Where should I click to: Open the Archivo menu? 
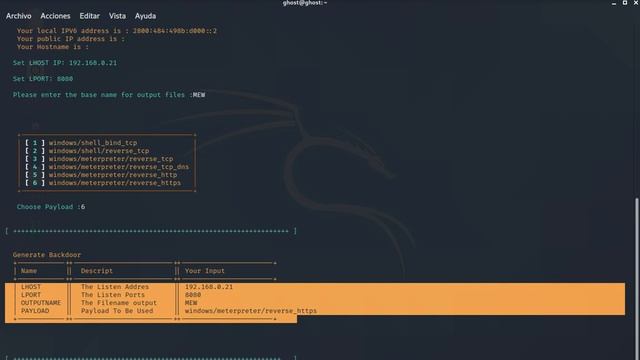(x=19, y=16)
